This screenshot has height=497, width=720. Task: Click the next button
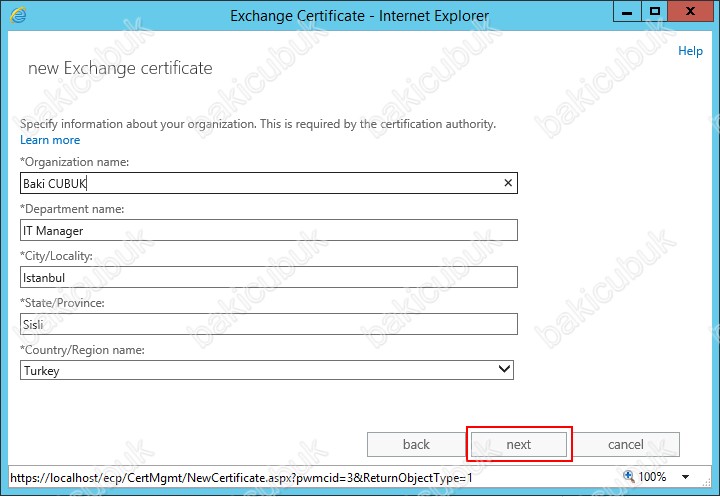(519, 444)
